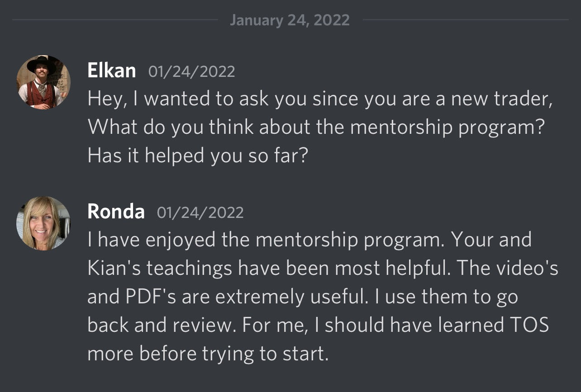
Task: Click the last line "more before trying to start."
Action: click(x=207, y=353)
